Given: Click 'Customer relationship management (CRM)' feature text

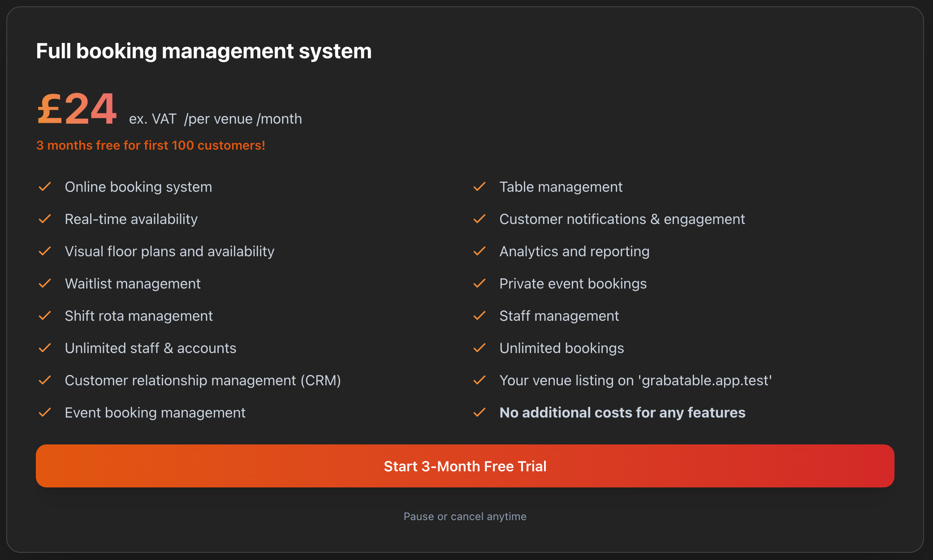Looking at the screenshot, I should point(203,380).
